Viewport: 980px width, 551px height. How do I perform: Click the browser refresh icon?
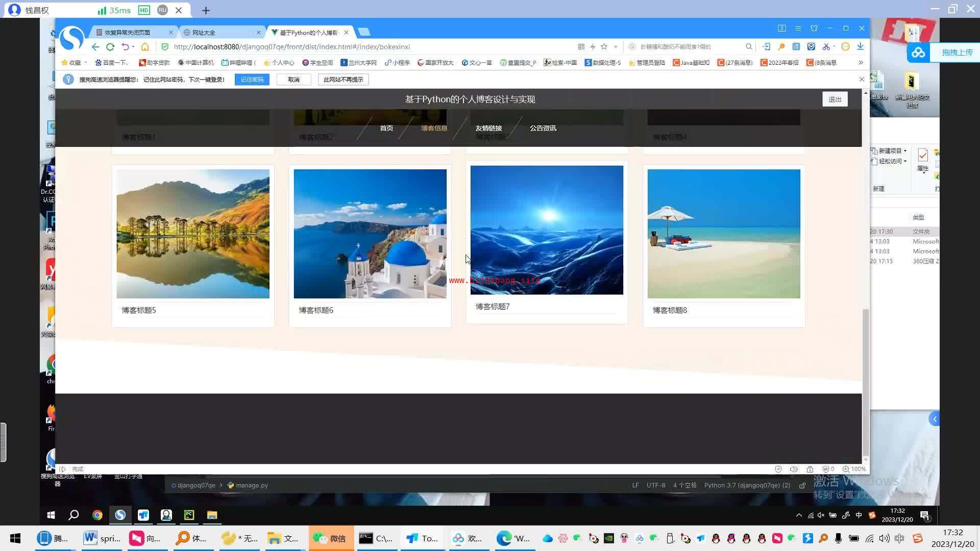(110, 46)
